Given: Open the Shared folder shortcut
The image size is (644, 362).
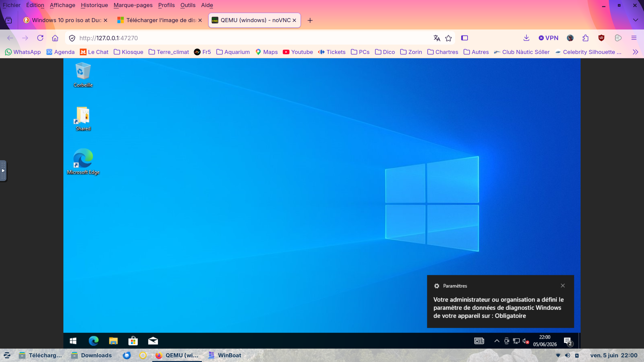Looking at the screenshot, I should [x=83, y=118].
